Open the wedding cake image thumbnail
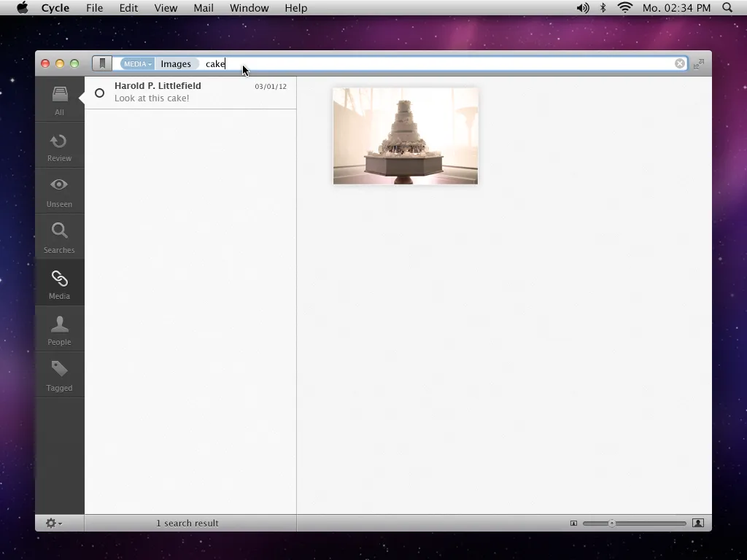 pyautogui.click(x=406, y=136)
